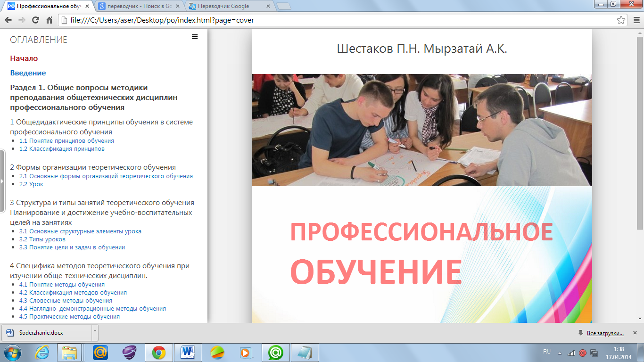This screenshot has width=644, height=362.
Task: Click the RU language indicator
Action: click(x=547, y=352)
